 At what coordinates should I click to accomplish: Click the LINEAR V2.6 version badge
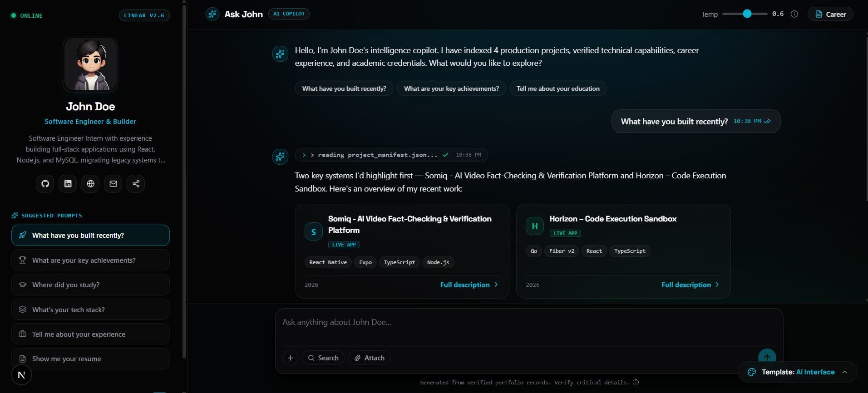click(144, 15)
